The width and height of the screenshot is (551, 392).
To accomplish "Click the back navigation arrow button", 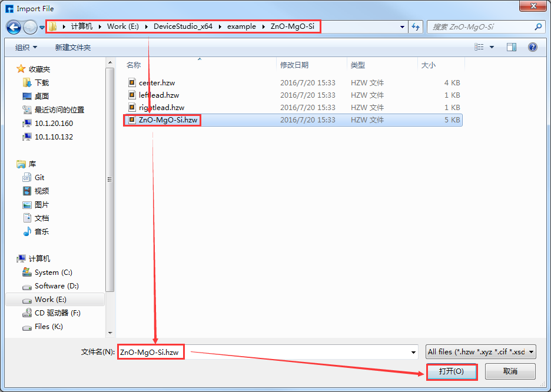I will (14, 27).
